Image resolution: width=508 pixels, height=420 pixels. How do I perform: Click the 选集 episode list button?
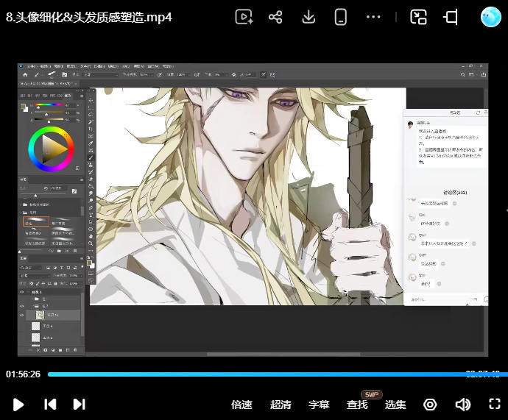(x=395, y=405)
